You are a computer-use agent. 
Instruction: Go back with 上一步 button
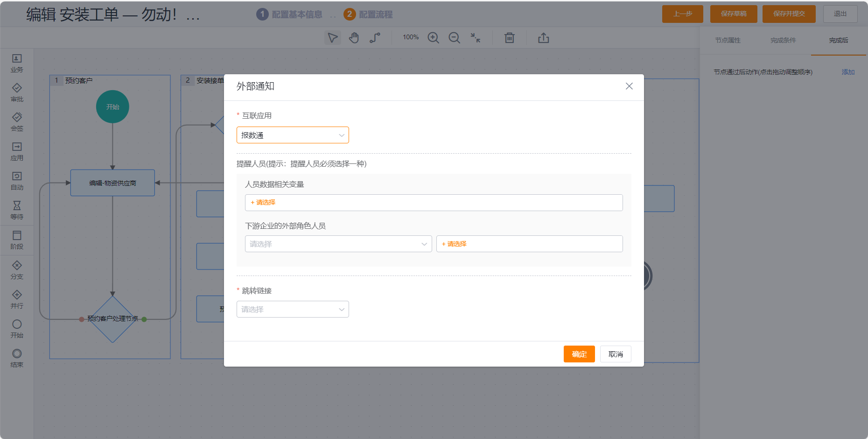click(683, 14)
